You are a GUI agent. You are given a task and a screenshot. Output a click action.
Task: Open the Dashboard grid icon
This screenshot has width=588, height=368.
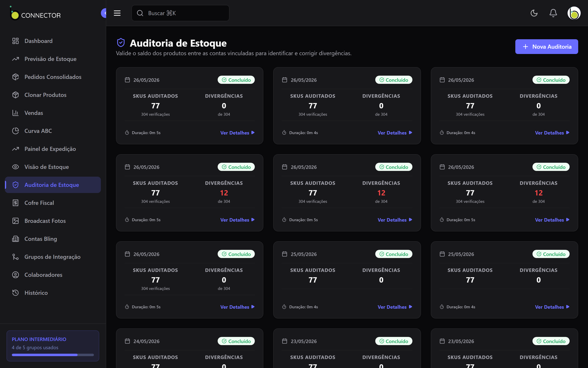pos(16,41)
